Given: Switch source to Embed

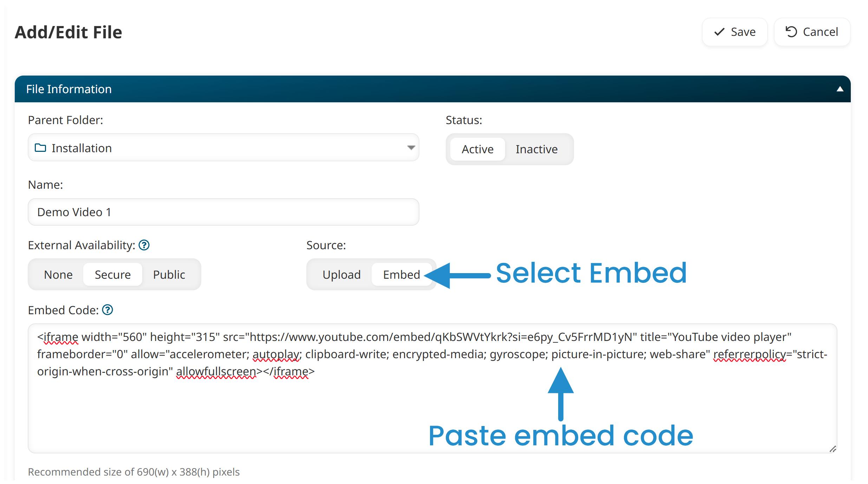Looking at the screenshot, I should pyautogui.click(x=402, y=275).
